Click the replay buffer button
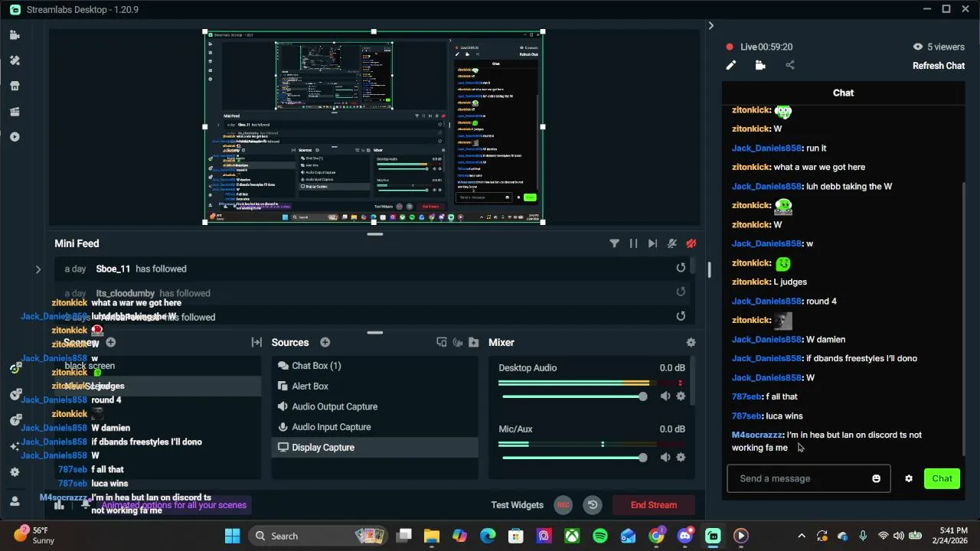 click(x=593, y=505)
